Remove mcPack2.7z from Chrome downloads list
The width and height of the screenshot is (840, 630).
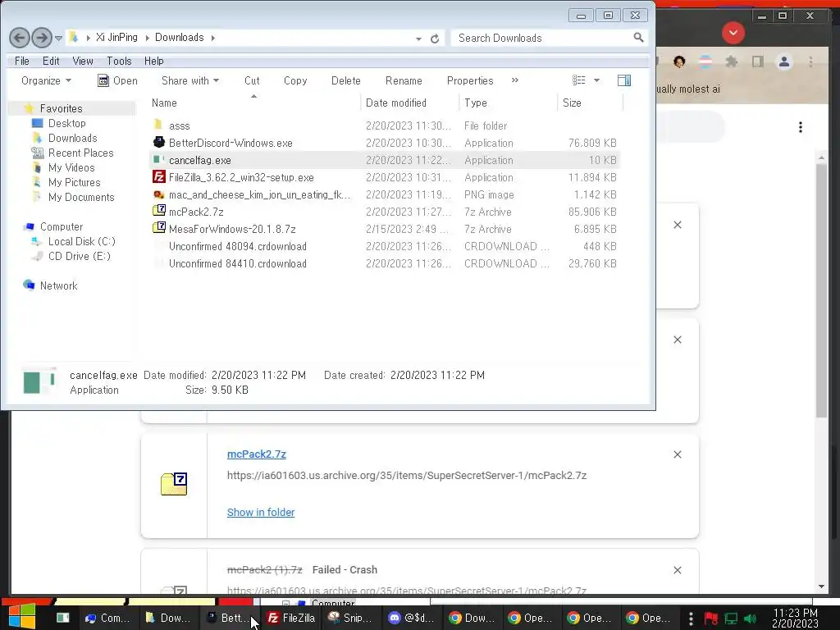click(677, 454)
